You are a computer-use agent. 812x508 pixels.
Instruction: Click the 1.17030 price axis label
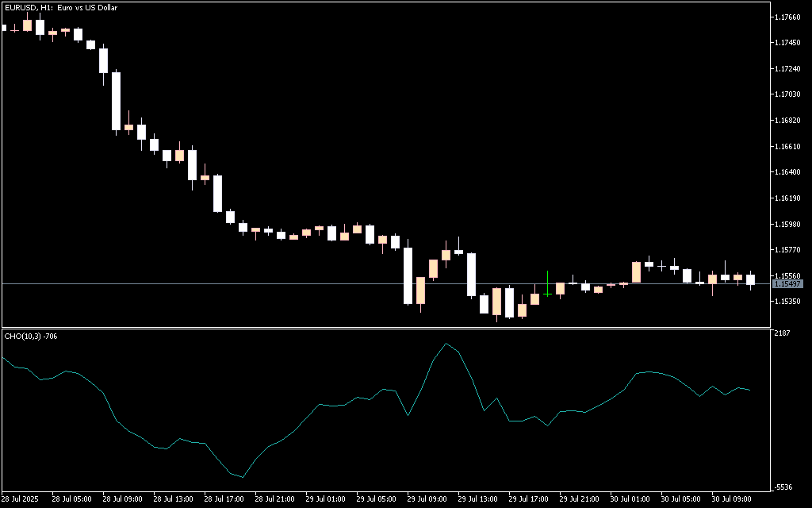[x=787, y=94]
